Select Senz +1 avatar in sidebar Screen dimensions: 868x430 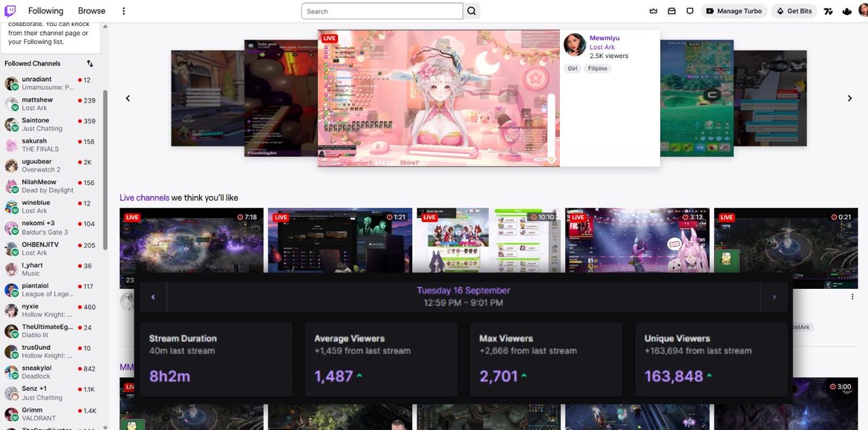11,393
